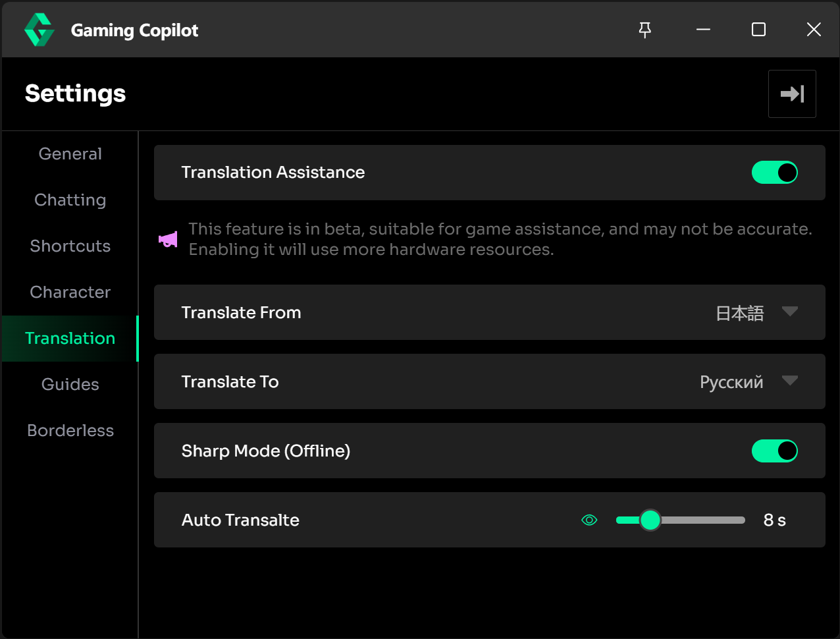This screenshot has width=840, height=639.
Task: Choose the Русский target language value
Action: coord(731,382)
